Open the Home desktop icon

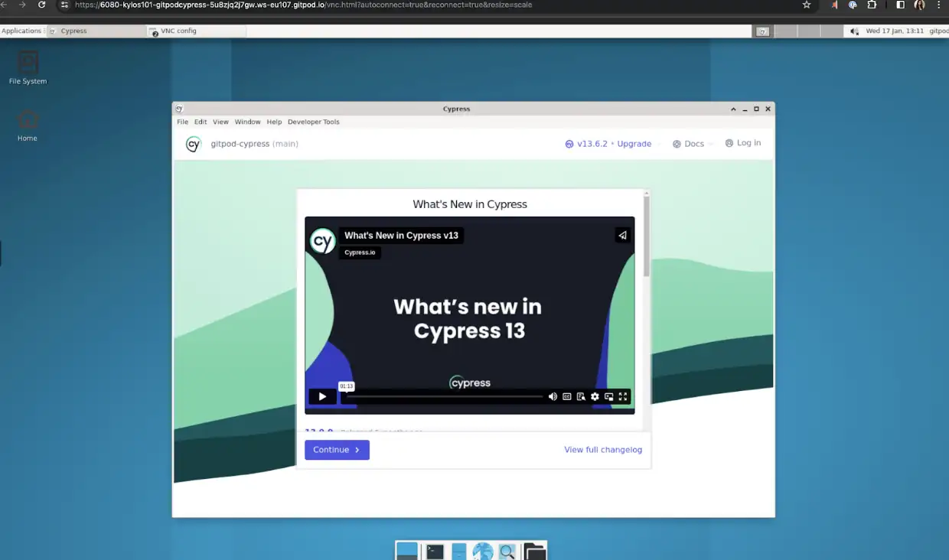point(28,125)
